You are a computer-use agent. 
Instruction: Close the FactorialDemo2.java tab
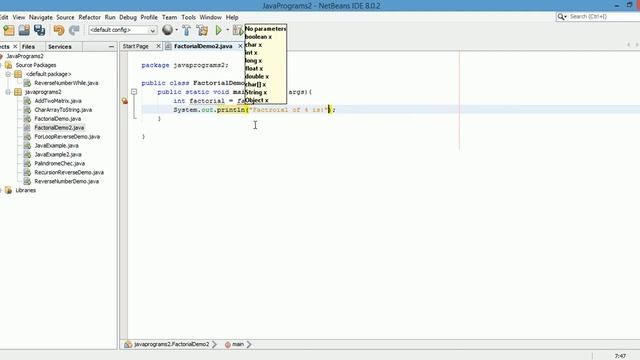(240, 47)
